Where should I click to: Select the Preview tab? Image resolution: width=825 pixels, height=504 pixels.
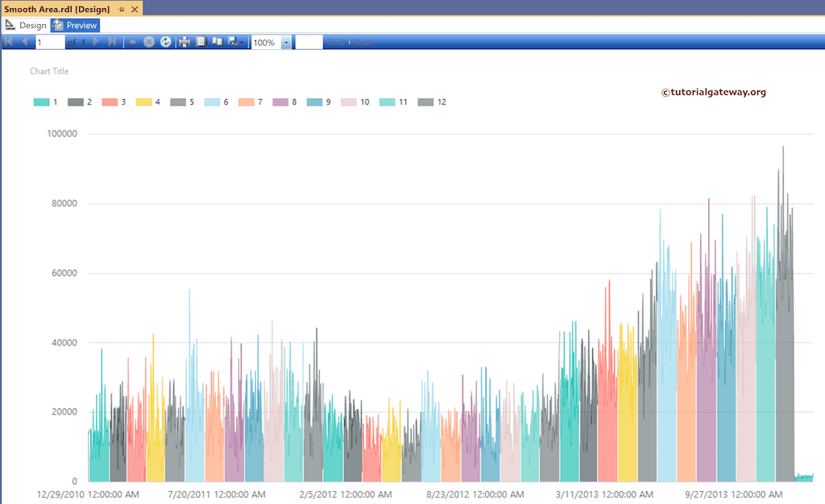click(74, 25)
